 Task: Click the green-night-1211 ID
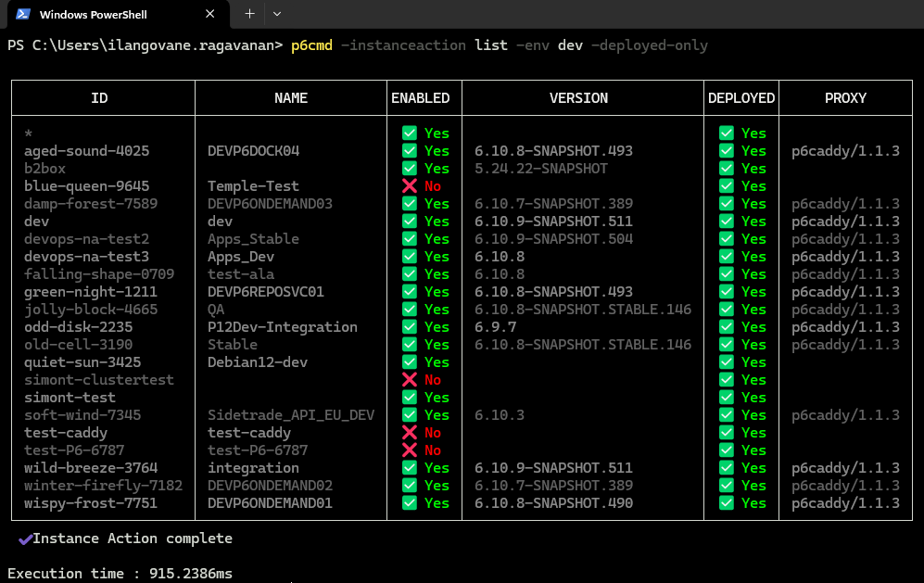click(91, 292)
